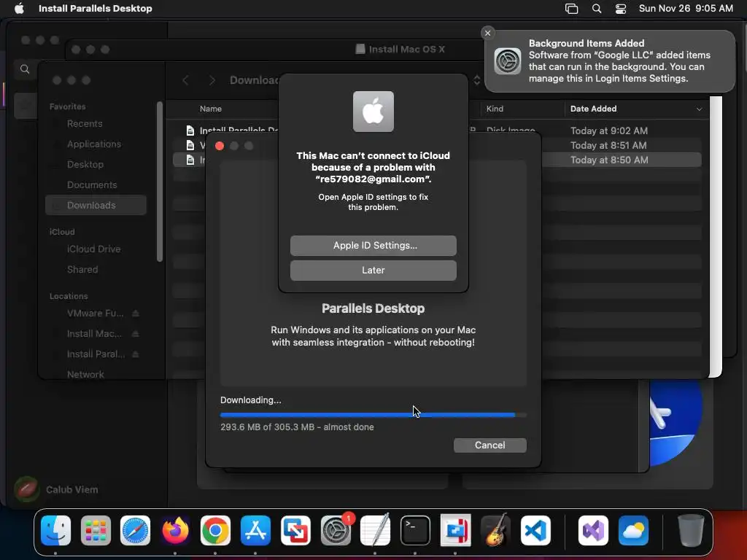The image size is (747, 560).
Task: Eject the Install Mac... volume
Action: click(x=135, y=334)
